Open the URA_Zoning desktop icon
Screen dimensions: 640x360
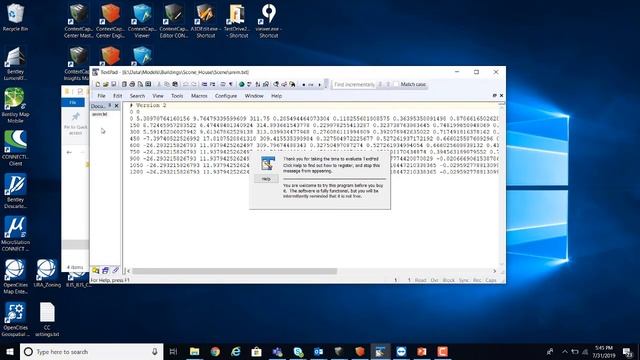[x=47, y=273]
